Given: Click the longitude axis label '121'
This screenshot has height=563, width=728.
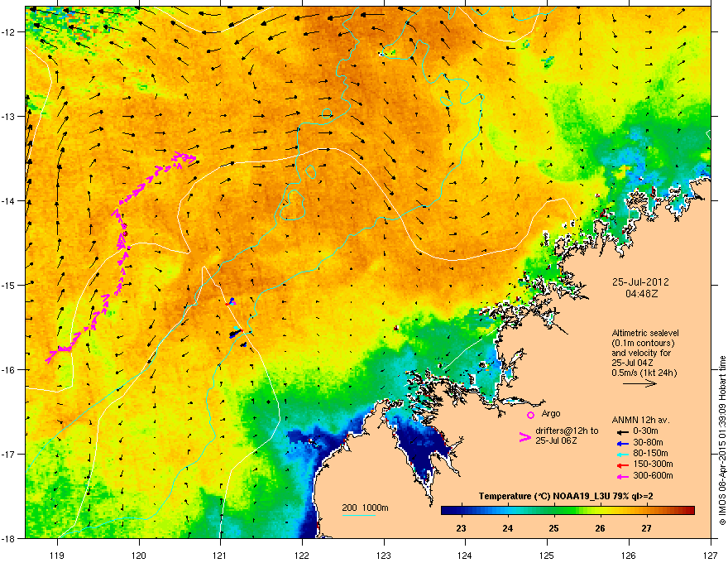Looking at the screenshot, I should tap(220, 555).
